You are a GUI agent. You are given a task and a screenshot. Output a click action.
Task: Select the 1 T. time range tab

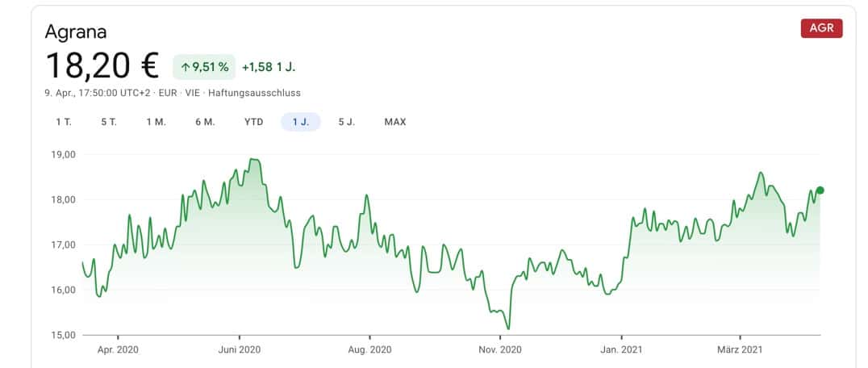tap(64, 122)
